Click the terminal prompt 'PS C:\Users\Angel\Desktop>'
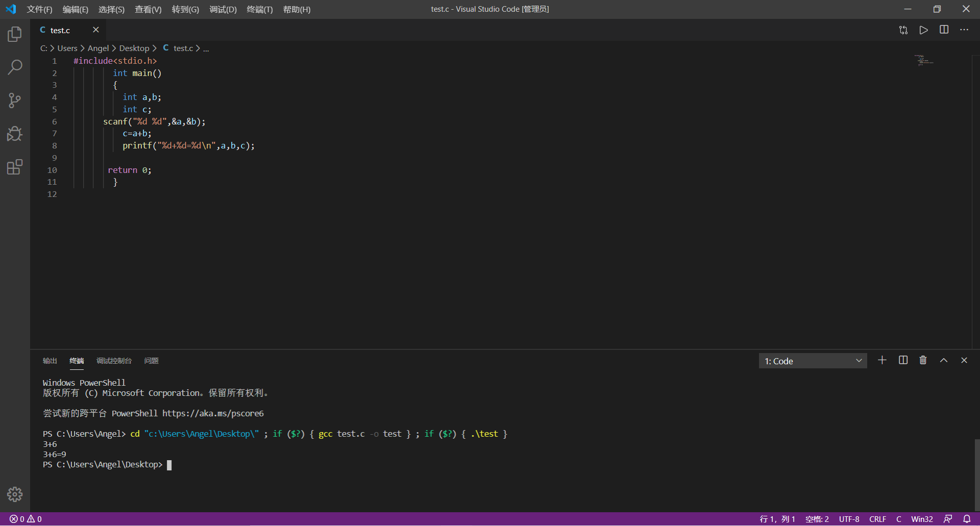980x526 pixels. click(103, 464)
